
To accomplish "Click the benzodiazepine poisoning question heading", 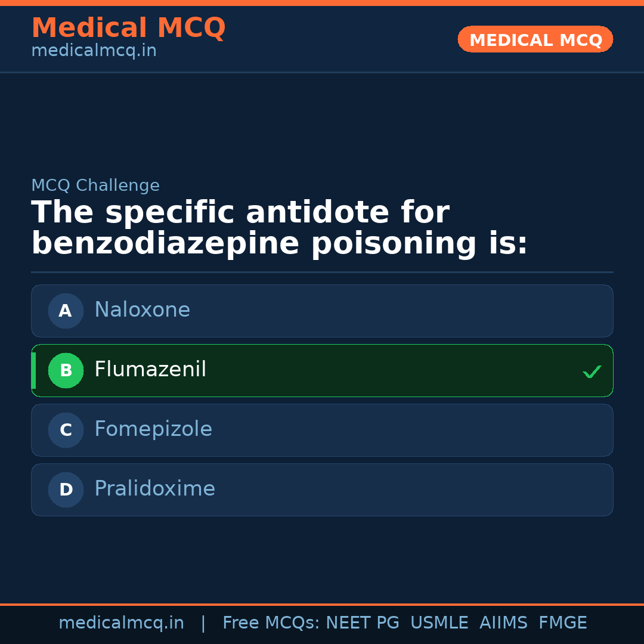I will 279,228.
